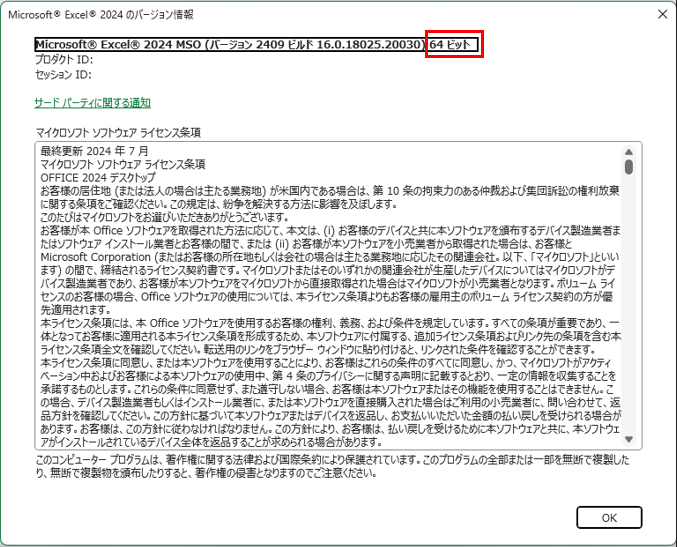The width and height of the screenshot is (677, 547).
Task: Select the Microsoft Excel 2024 MSO version line
Action: 256,44
